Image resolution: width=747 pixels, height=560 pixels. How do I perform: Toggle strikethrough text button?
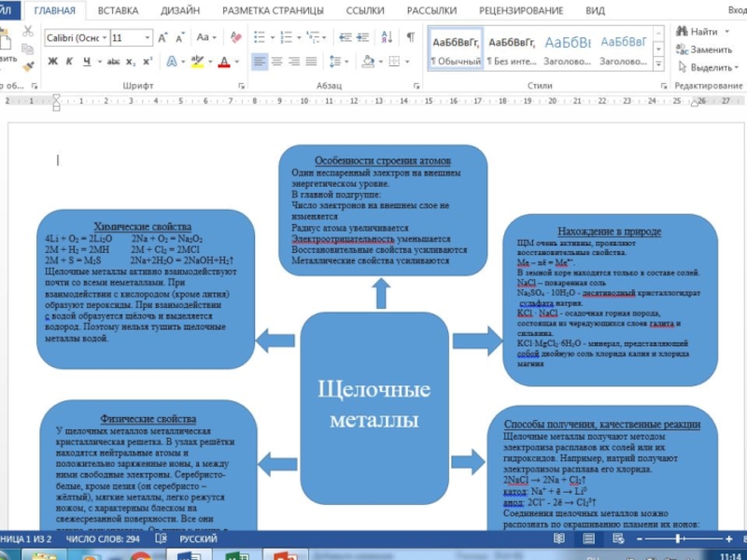tap(114, 62)
